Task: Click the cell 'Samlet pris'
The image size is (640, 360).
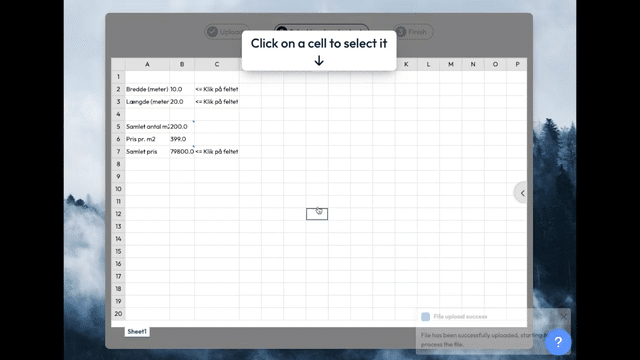Action: point(147,151)
